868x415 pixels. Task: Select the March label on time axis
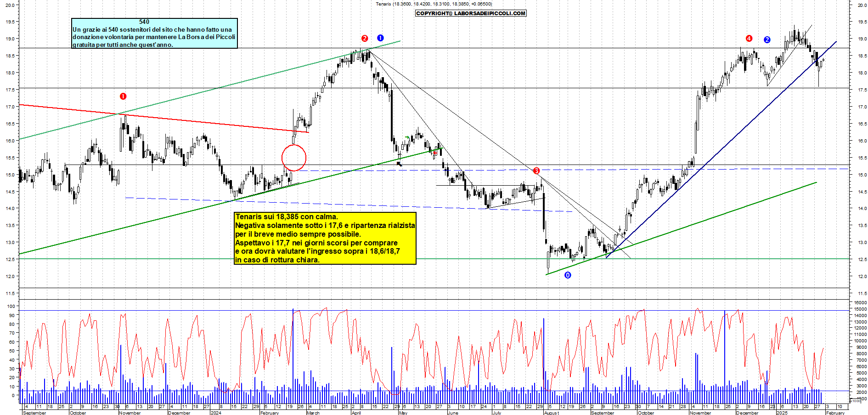coord(313,413)
